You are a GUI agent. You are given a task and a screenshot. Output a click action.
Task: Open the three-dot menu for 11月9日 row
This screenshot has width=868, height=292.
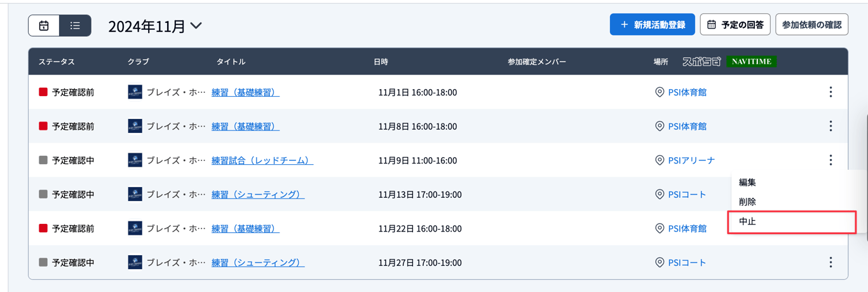point(831,160)
